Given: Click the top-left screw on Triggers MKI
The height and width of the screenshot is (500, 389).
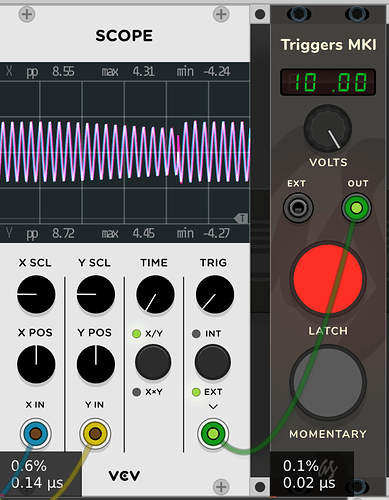Looking at the screenshot, I should pos(299,14).
